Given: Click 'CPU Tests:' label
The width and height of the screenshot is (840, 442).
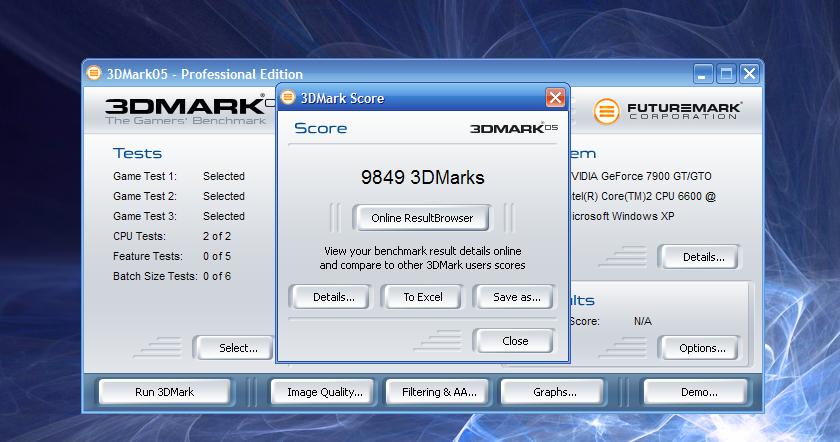Looking at the screenshot, I should click(139, 236).
